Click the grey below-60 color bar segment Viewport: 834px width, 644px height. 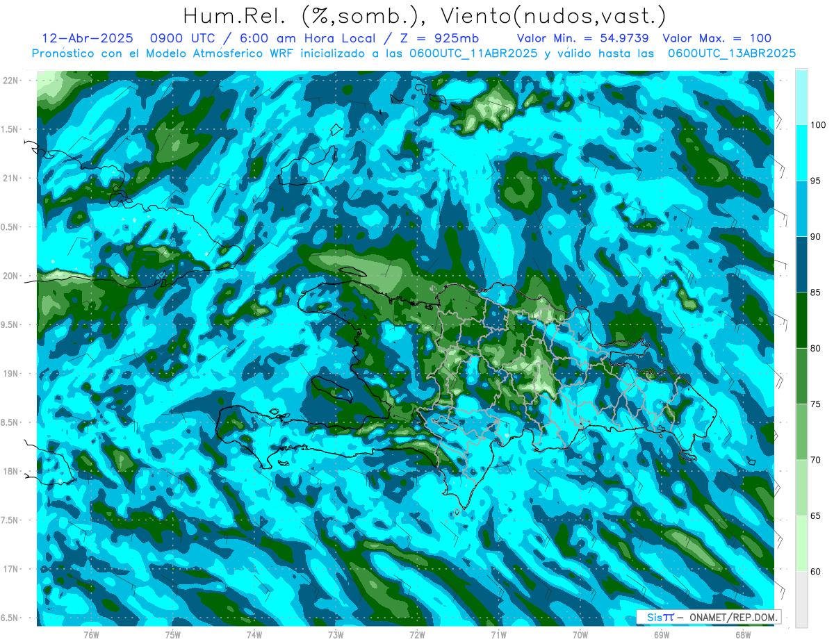(801, 600)
